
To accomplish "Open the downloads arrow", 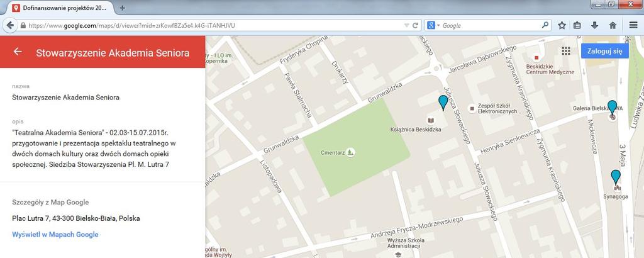I will pos(594,25).
